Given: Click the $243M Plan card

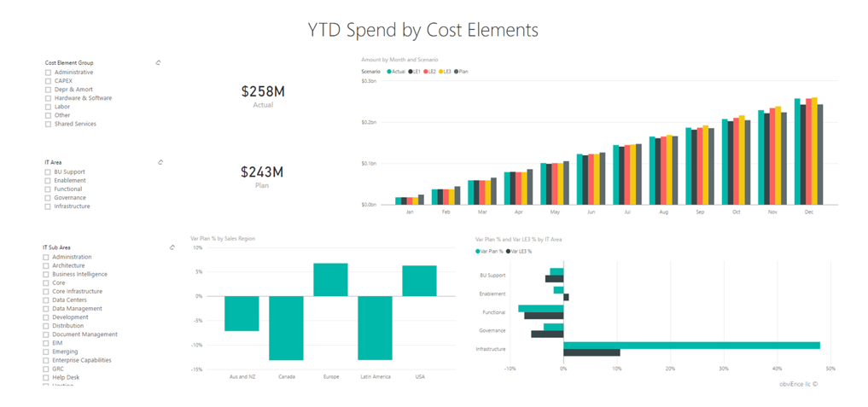Looking at the screenshot, I should click(x=262, y=177).
